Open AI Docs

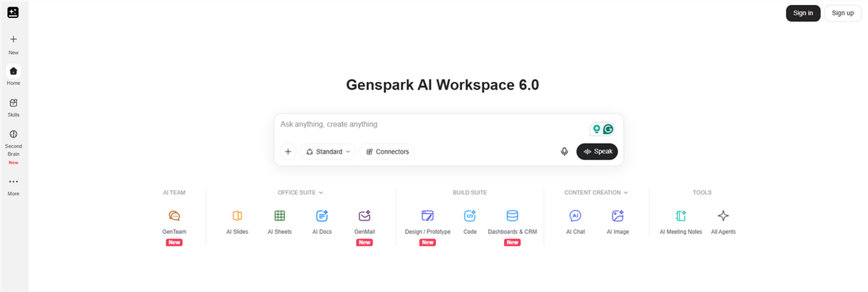pos(322,222)
